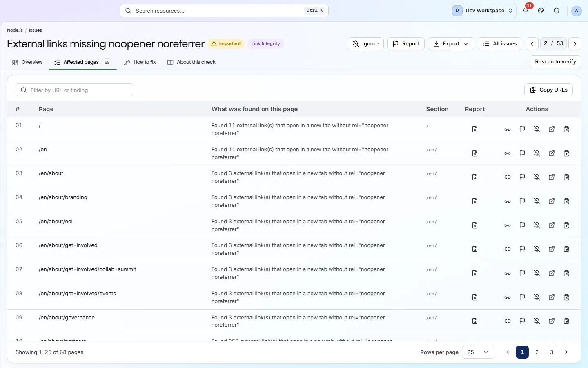
Task: Open /en/about/eol in external tab icon
Action: 552,225
